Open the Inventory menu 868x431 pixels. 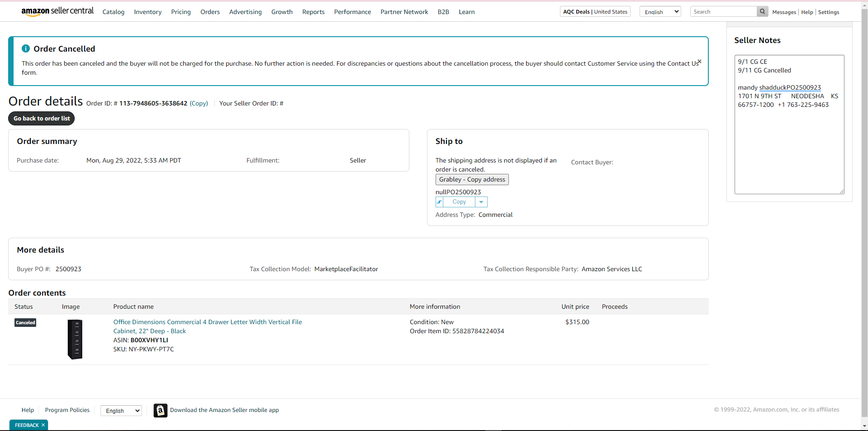coord(148,12)
